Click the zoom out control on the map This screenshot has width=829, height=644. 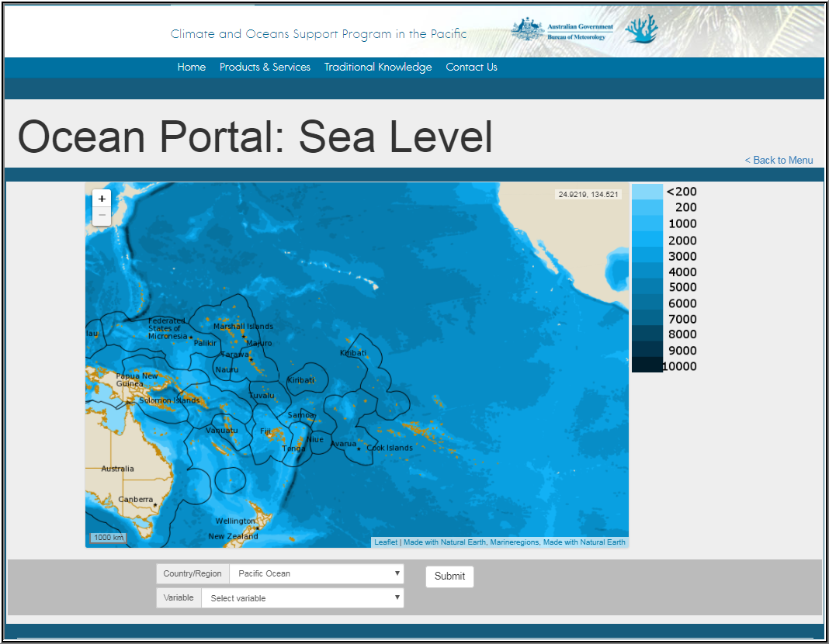102,215
